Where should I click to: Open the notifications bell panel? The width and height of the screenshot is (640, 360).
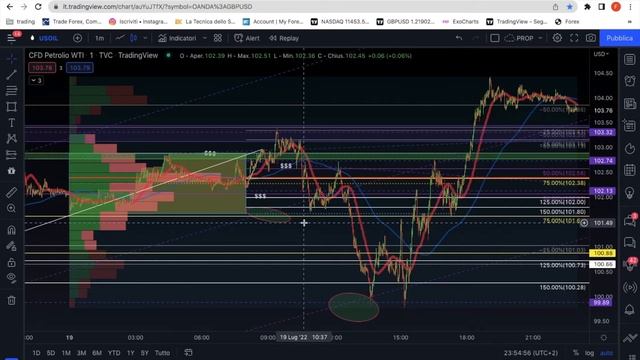[630, 309]
